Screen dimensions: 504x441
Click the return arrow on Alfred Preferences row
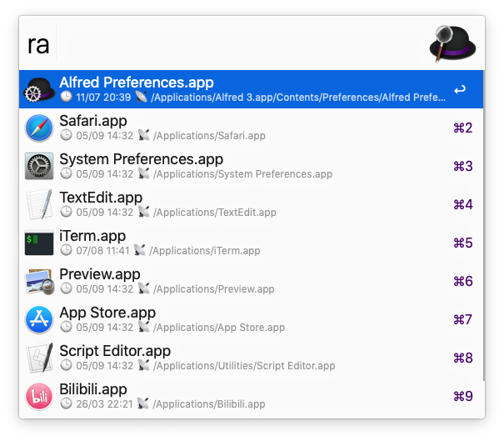[460, 89]
